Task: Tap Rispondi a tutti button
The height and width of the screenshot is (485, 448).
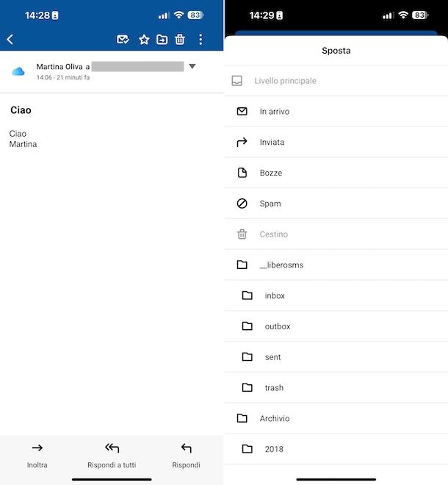Action: (112, 456)
